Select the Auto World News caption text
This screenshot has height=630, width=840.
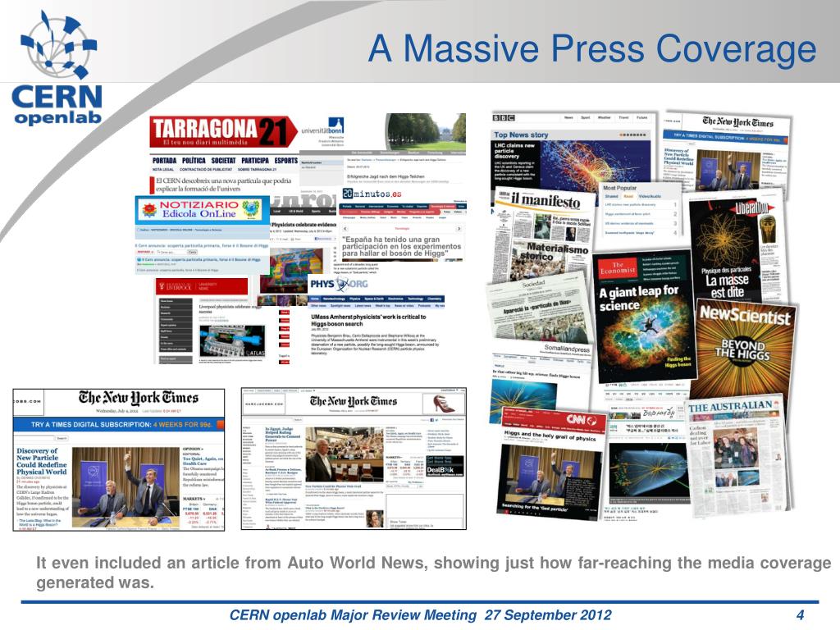pyautogui.click(x=434, y=573)
